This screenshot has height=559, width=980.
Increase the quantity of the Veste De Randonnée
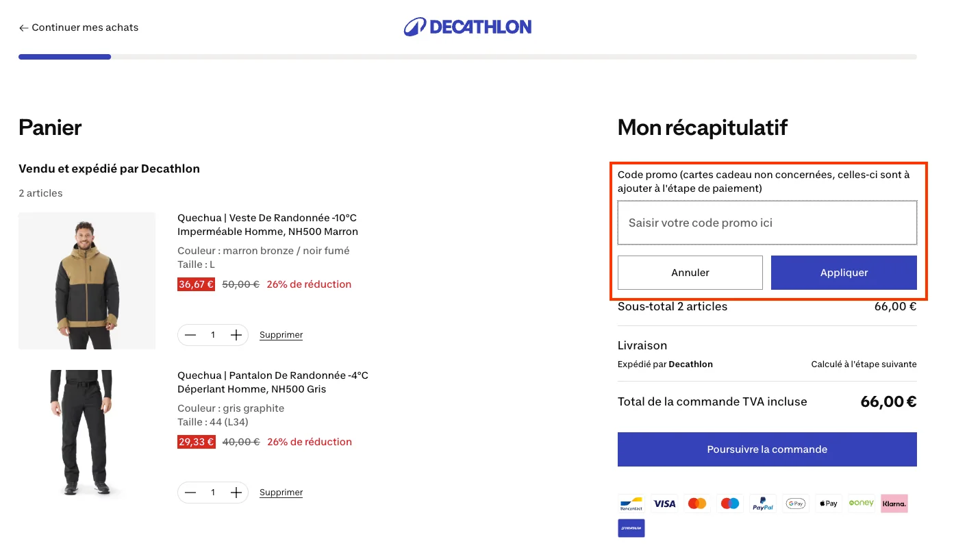tap(236, 334)
